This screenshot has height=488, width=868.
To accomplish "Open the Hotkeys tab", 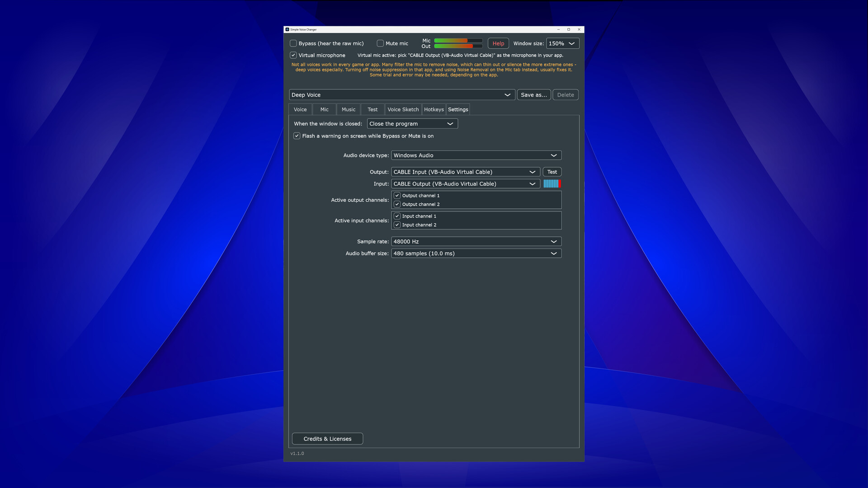I will pos(434,109).
